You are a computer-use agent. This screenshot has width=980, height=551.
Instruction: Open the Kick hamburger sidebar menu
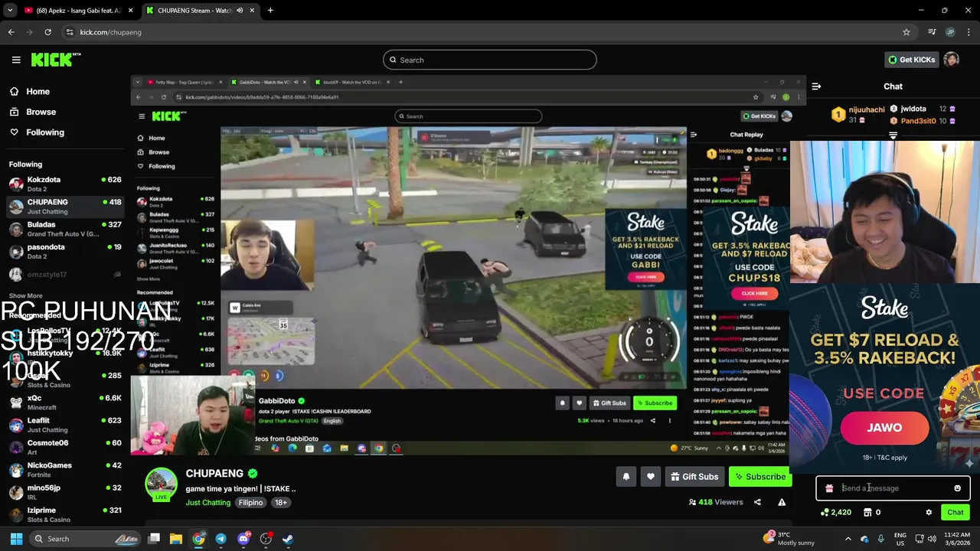[16, 60]
